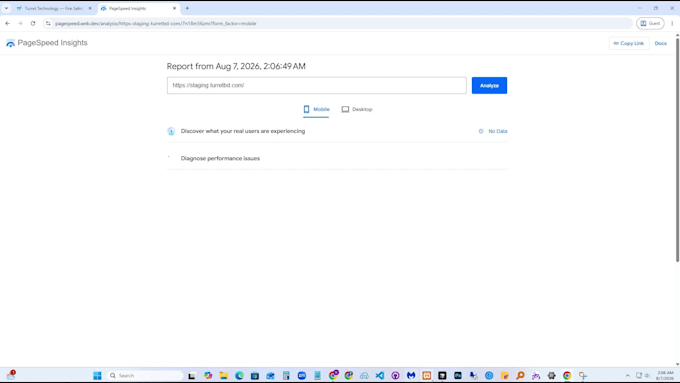Viewport: 680px width, 383px height.
Task: Open the Zoom taskbar icon
Action: (x=302, y=376)
